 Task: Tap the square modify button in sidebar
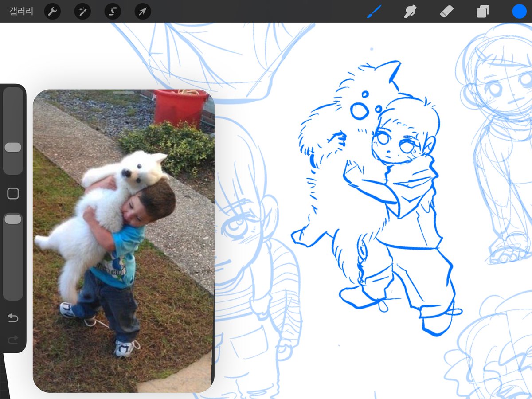(x=13, y=193)
